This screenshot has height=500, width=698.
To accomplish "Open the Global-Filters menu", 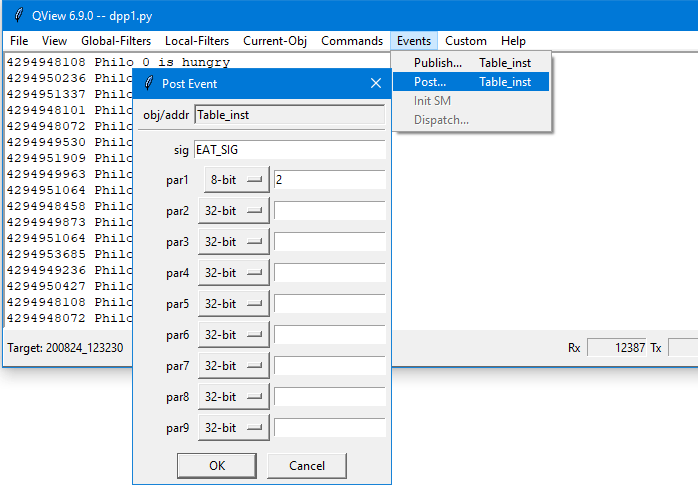I will [x=116, y=41].
